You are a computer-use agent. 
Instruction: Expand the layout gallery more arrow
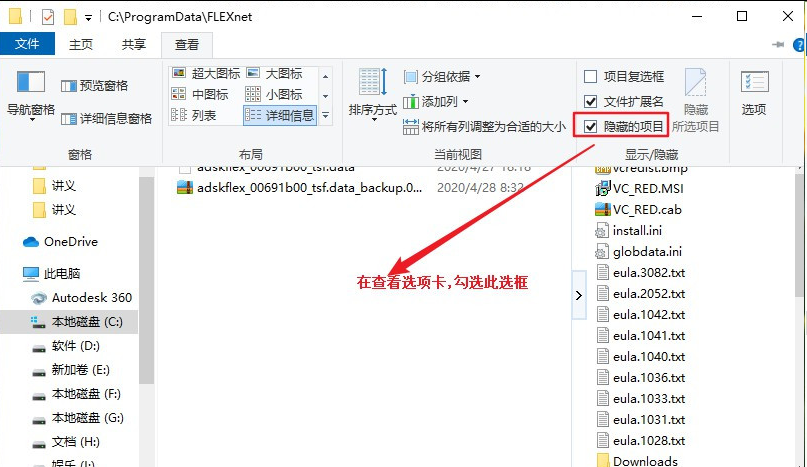[x=325, y=116]
